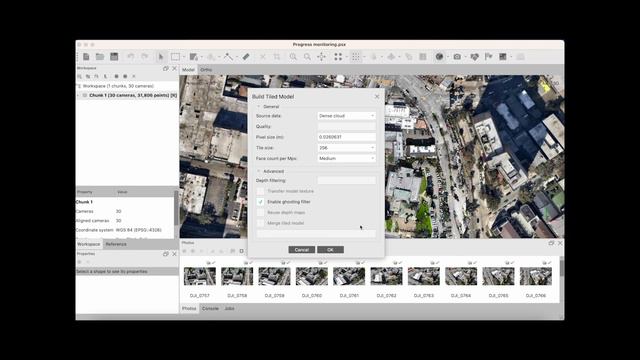Open the Reference tab
640x360 pixels.
pos(116,244)
